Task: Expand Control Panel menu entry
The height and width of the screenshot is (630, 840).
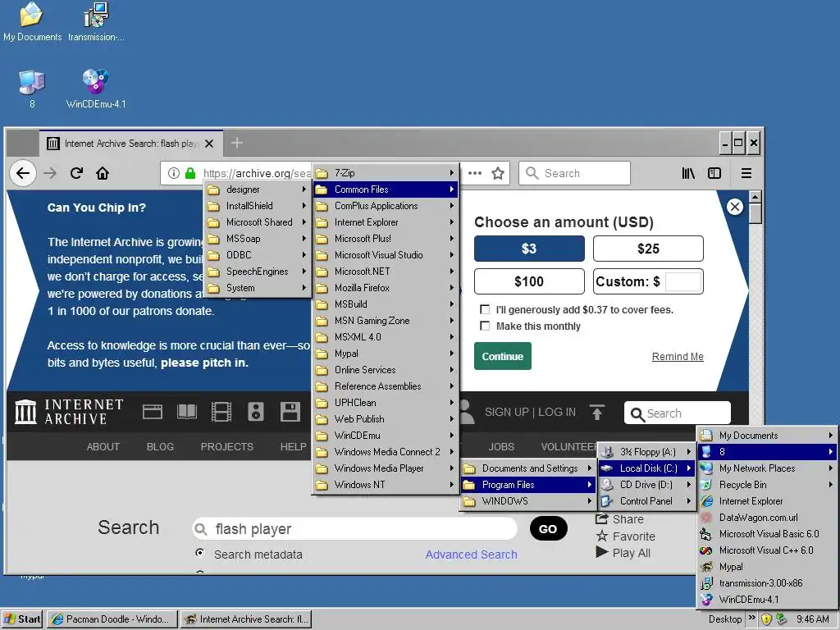Action: [x=646, y=501]
